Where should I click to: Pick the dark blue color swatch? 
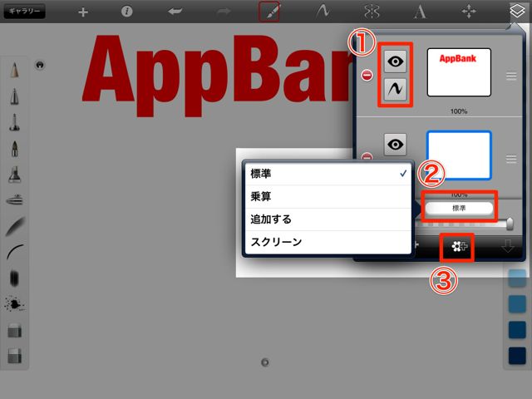(x=517, y=330)
